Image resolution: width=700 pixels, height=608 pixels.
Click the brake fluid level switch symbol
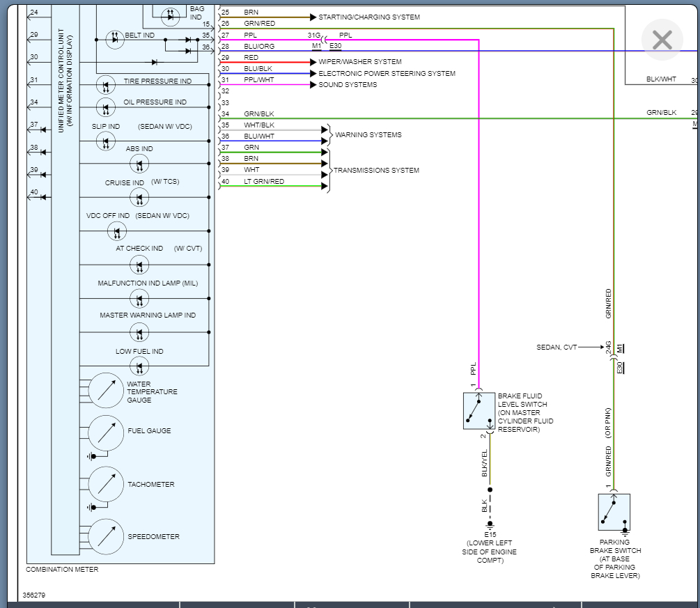pyautogui.click(x=479, y=410)
